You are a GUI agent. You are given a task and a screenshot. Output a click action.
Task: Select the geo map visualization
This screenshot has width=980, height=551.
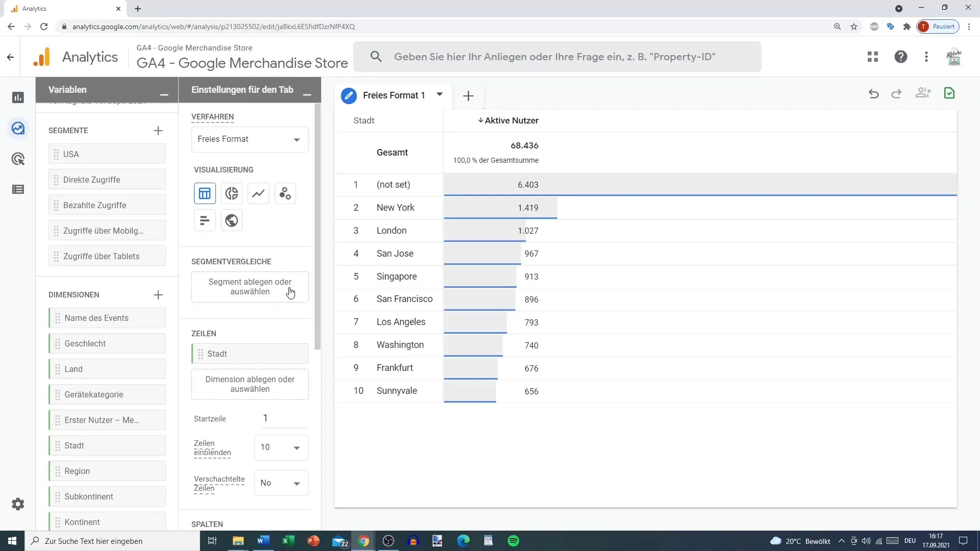click(x=232, y=220)
